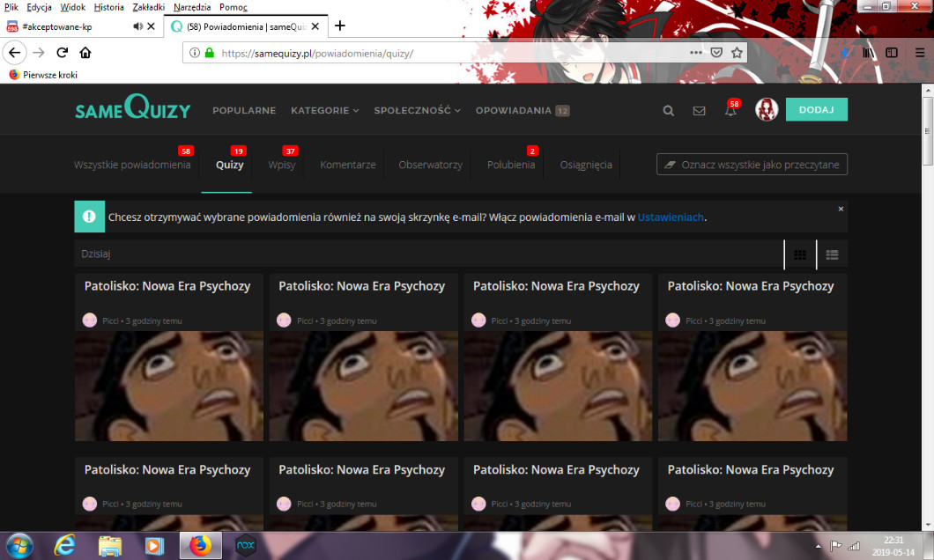Click the page vertical scrollbar
934x560 pixels.
click(927, 264)
